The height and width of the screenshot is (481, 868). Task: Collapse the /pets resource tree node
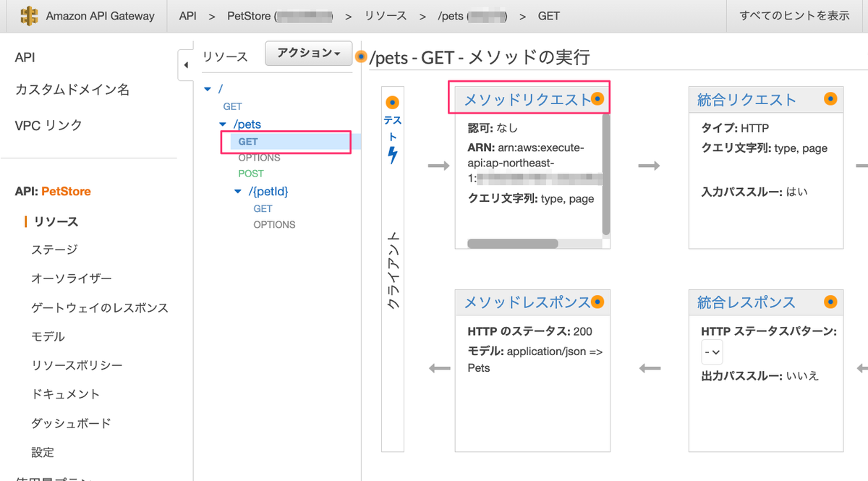point(224,124)
